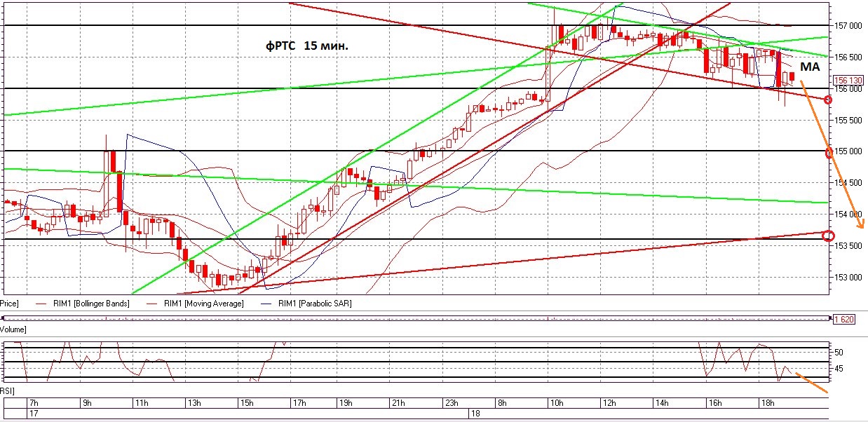868x422 pixels.
Task: Click the 155 000 price axis label
Action: click(x=849, y=151)
